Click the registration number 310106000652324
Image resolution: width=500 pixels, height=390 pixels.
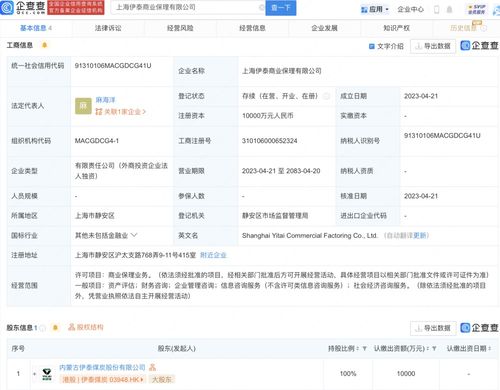pos(269,141)
